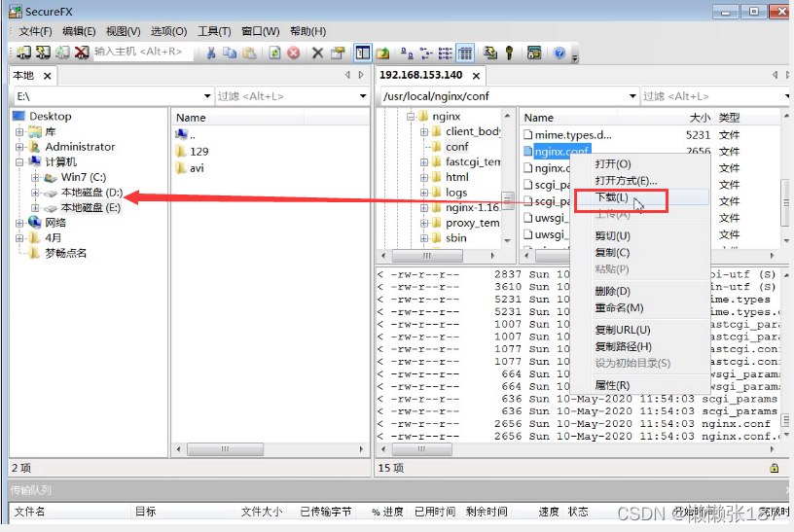The width and height of the screenshot is (794, 532).
Task: Expand the remote html folder node
Action: pos(424,178)
